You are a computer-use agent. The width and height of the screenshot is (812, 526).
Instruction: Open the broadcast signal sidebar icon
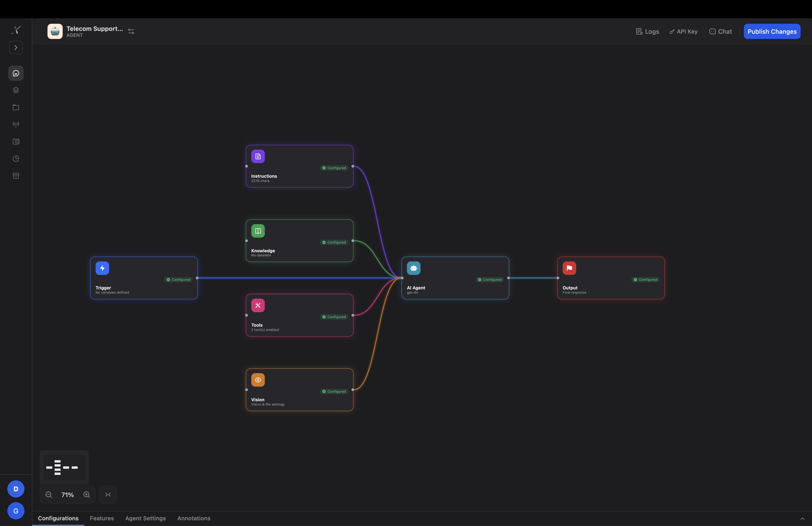(x=16, y=124)
